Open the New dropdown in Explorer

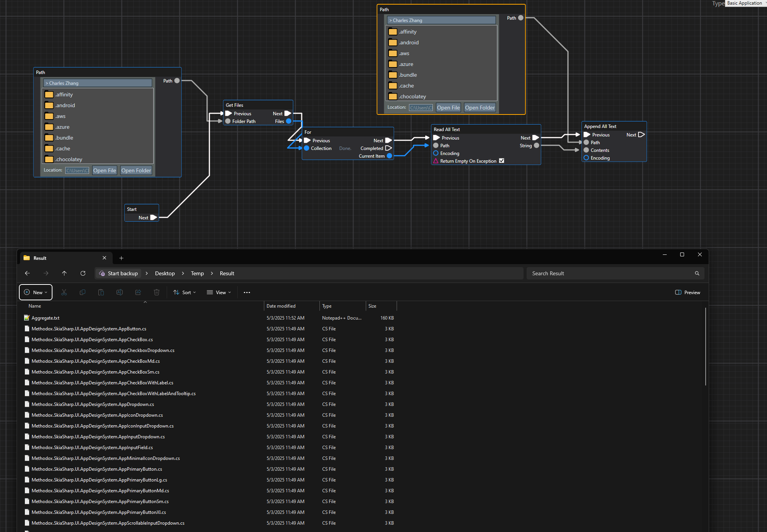(x=36, y=292)
